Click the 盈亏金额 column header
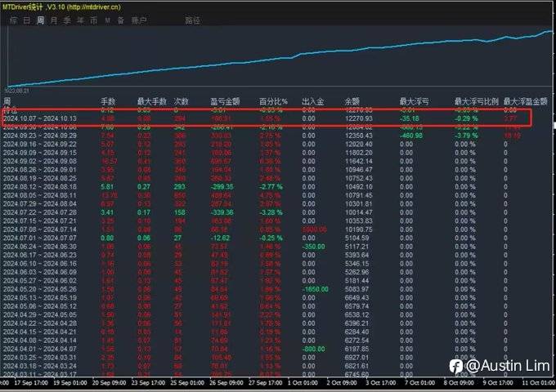Viewport: 556px width, 392px height. [225, 101]
